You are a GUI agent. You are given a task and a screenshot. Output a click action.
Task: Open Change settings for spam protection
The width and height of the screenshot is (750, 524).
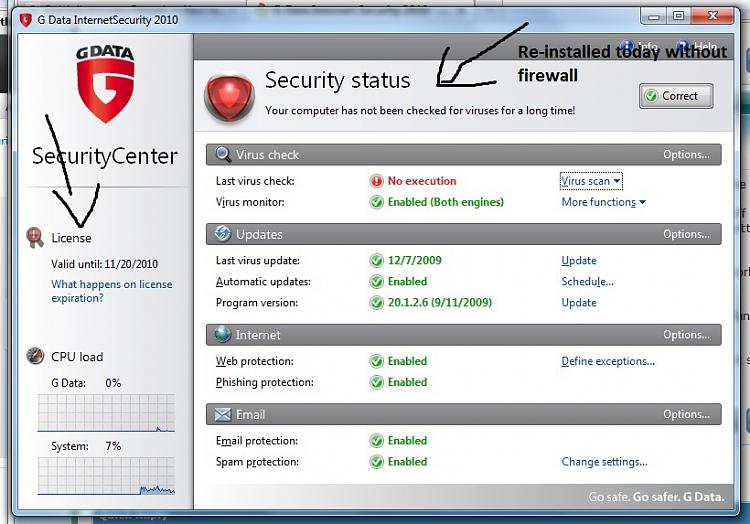point(605,461)
